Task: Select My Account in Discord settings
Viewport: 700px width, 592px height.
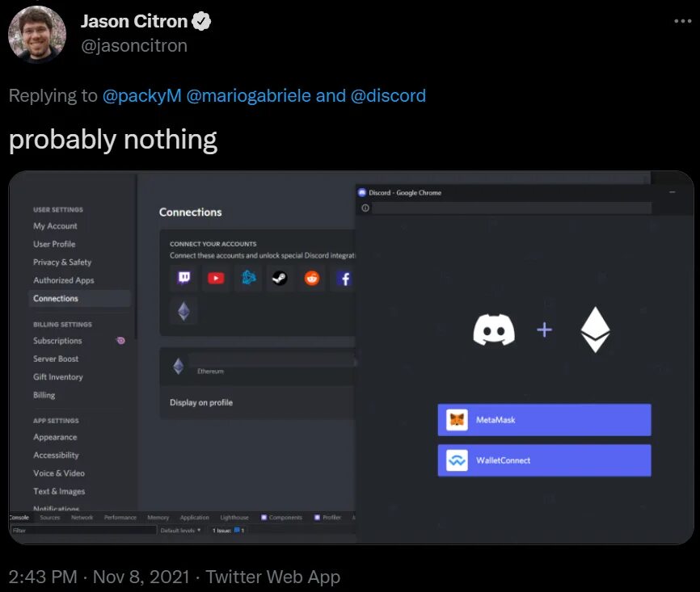Action: pos(55,226)
